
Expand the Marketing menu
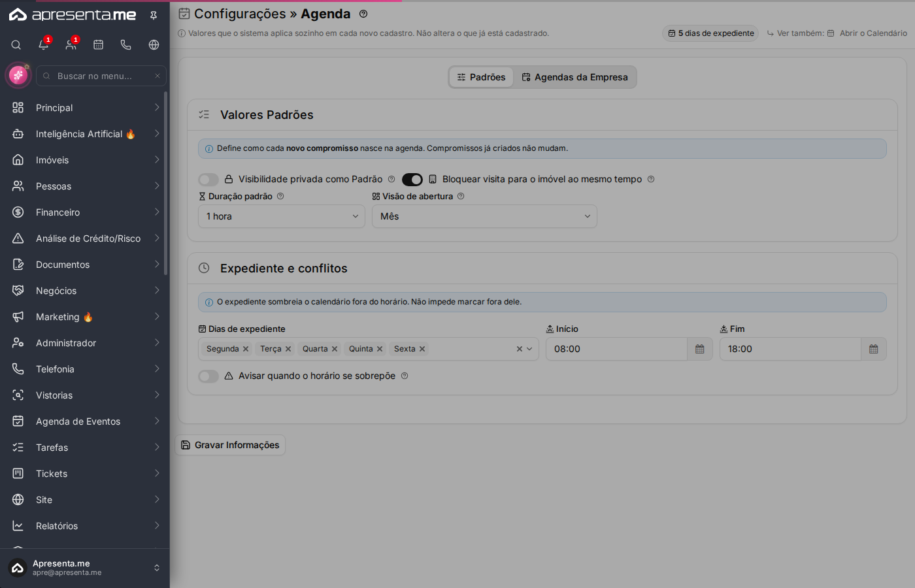pyautogui.click(x=85, y=317)
